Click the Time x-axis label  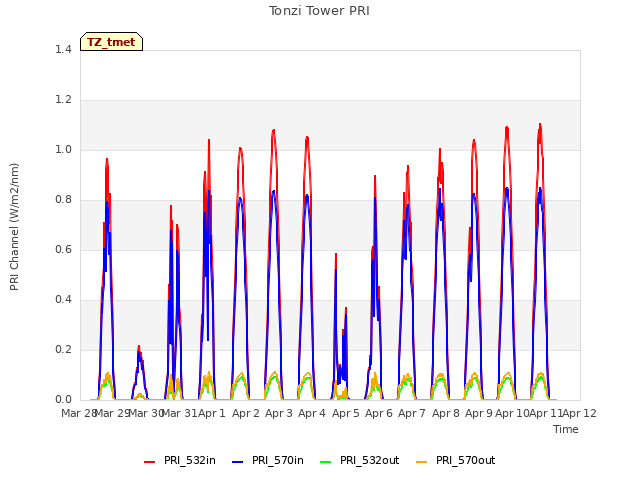(566, 429)
